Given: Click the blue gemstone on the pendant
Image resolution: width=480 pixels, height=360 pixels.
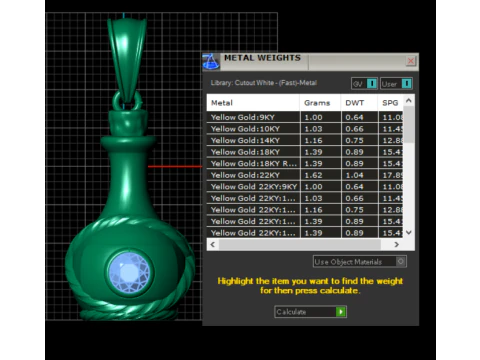Looking at the screenshot, I should coord(130,272).
